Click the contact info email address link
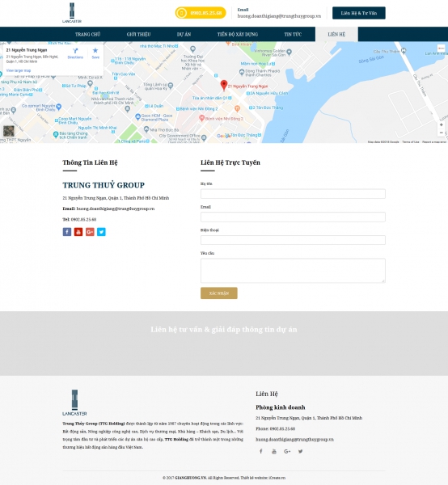Image resolution: width=448 pixels, height=485 pixels. coord(116,209)
